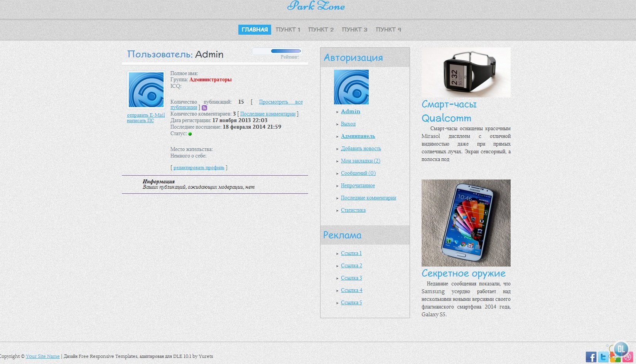This screenshot has width=636, height=364.
Task: Click the Admin avatar in the profile section
Action: point(146,90)
